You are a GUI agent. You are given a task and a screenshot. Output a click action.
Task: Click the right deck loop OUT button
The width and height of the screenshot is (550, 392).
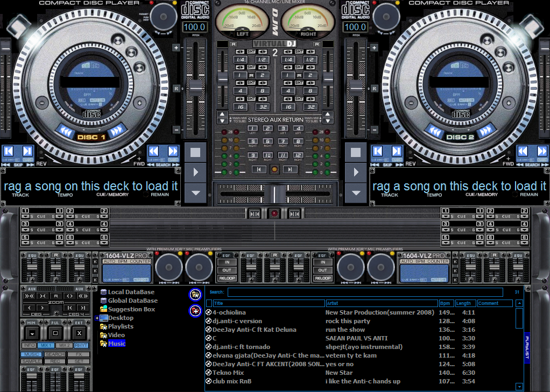[x=322, y=270]
